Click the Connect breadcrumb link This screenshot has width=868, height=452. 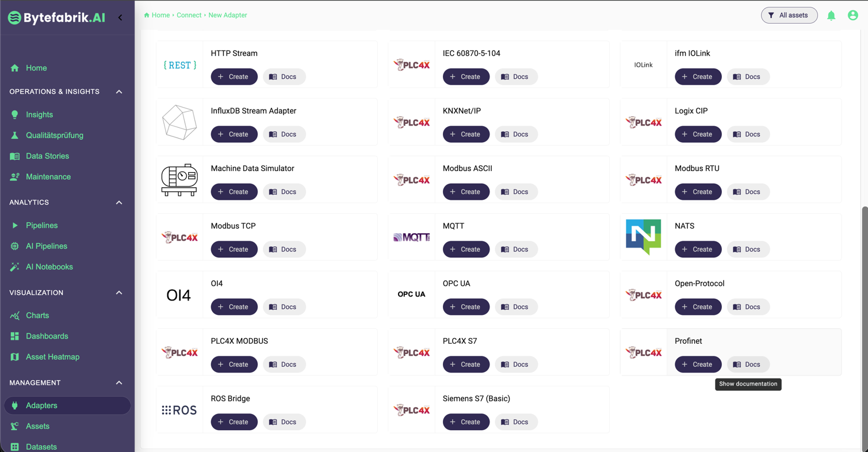coord(189,16)
